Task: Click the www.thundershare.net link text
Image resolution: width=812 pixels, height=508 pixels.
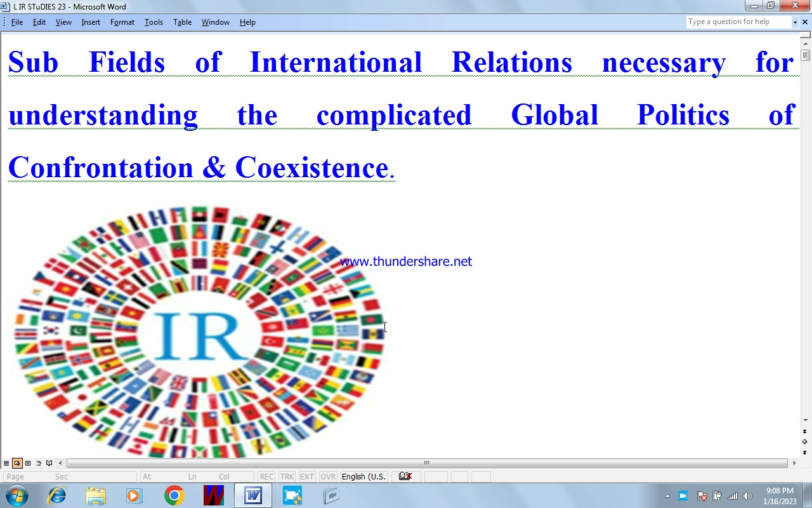Action: click(406, 262)
